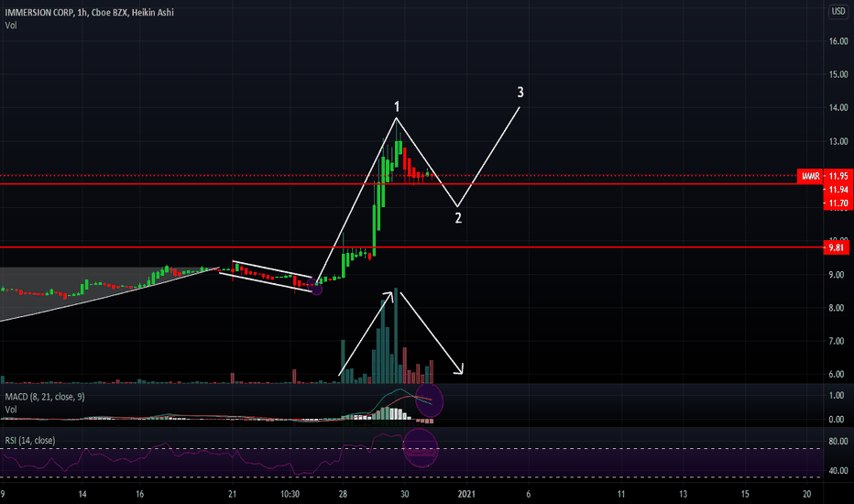The image size is (854, 504).
Task: Click the 11.94 red price label
Action: pyautogui.click(x=838, y=190)
